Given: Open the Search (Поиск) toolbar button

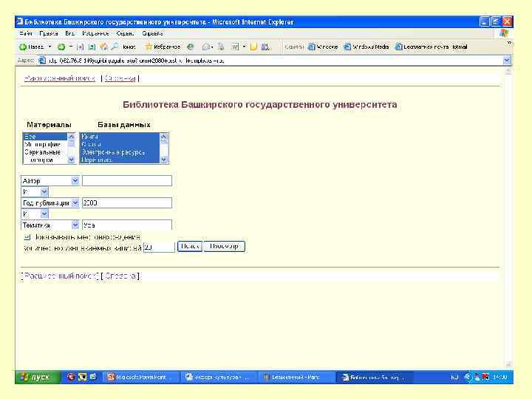Looking at the screenshot, I should 124,47.
